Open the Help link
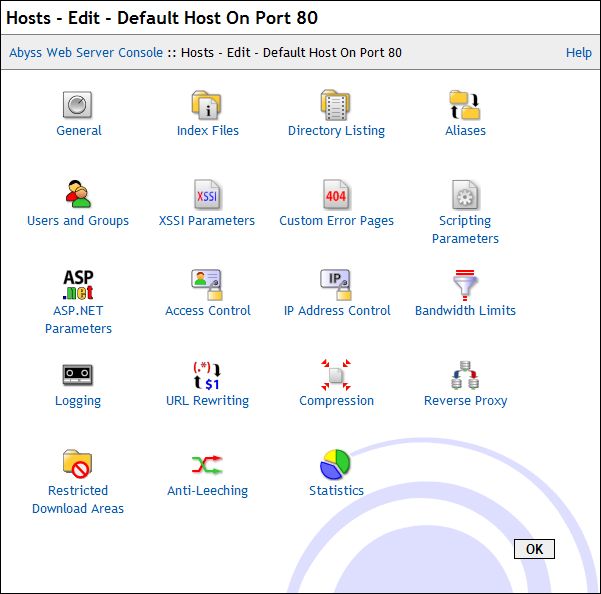The height and width of the screenshot is (594, 601). [x=578, y=53]
